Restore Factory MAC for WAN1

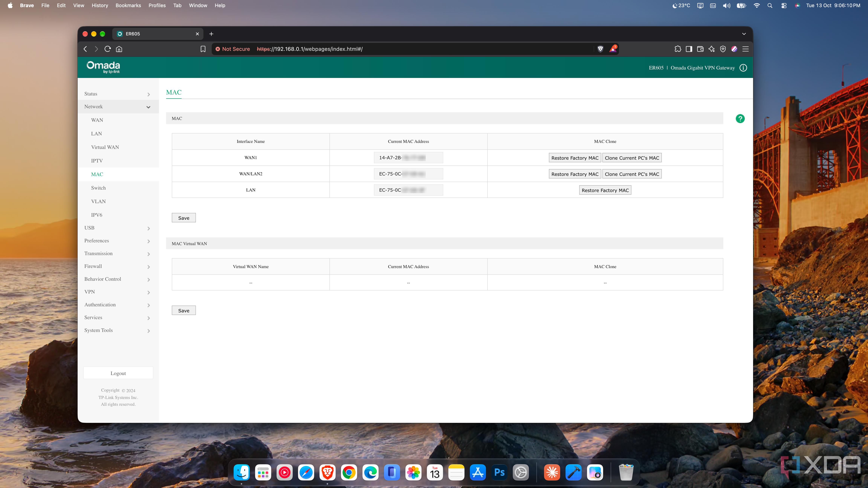pyautogui.click(x=575, y=158)
